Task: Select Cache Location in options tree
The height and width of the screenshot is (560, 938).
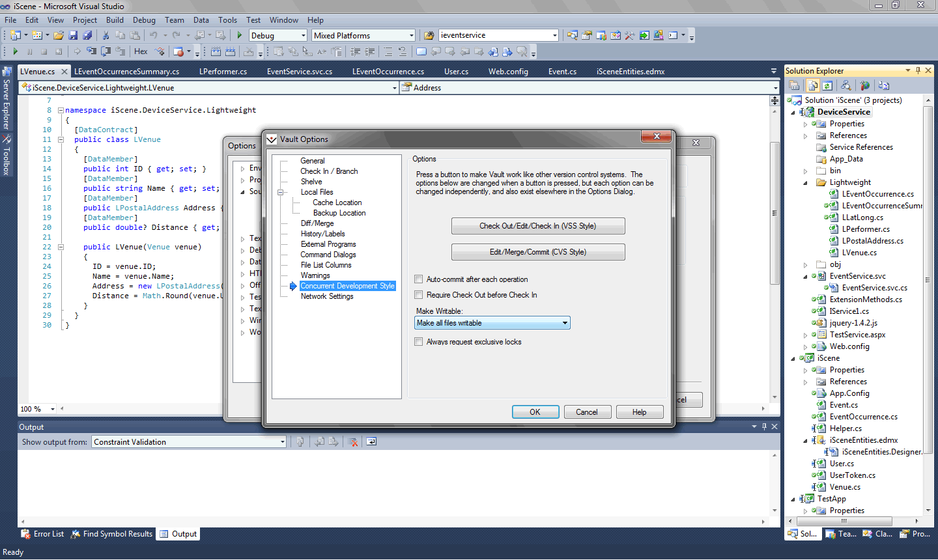Action: (x=337, y=203)
